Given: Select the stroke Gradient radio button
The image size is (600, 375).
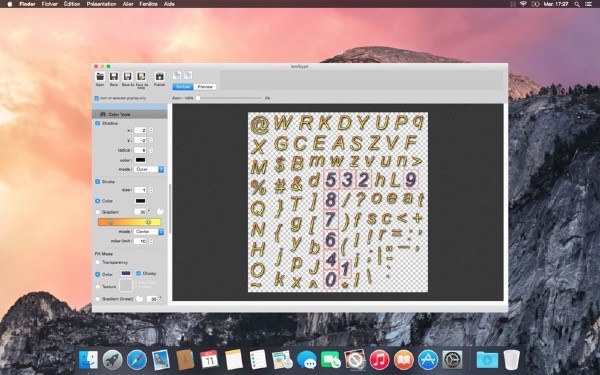Looking at the screenshot, I should click(x=98, y=212).
